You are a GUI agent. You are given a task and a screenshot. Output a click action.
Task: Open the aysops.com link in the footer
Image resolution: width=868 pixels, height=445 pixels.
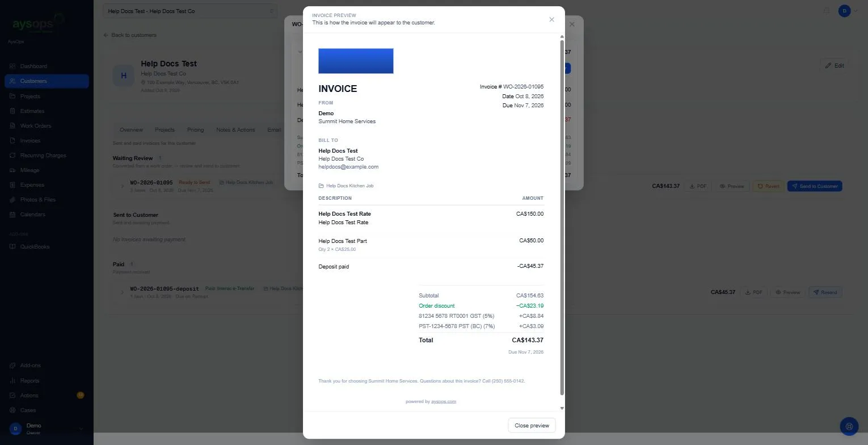pyautogui.click(x=444, y=402)
